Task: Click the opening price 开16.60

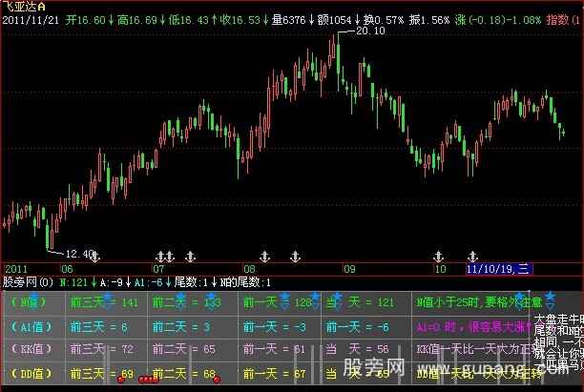Action: pos(86,20)
